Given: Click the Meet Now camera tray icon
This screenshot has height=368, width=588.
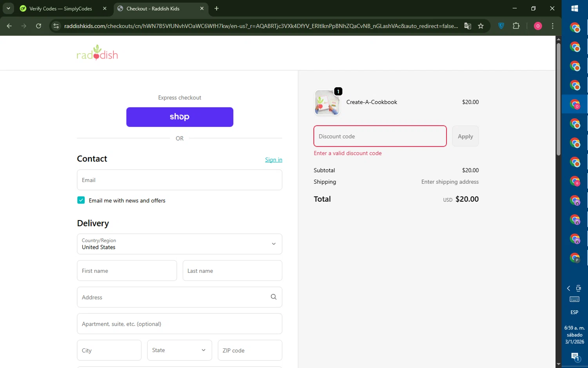Looking at the screenshot, I should [x=579, y=288].
